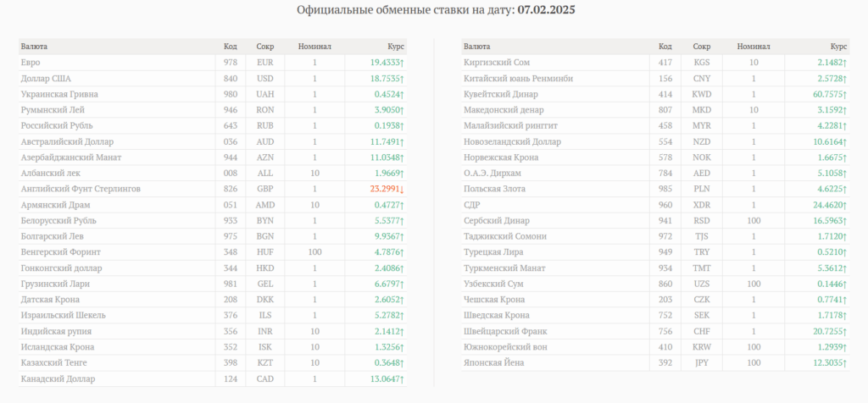Image resolution: width=868 pixels, height=403 pixels.
Task: Click the Казахский Тенге rate 0.3648
Action: (x=390, y=362)
